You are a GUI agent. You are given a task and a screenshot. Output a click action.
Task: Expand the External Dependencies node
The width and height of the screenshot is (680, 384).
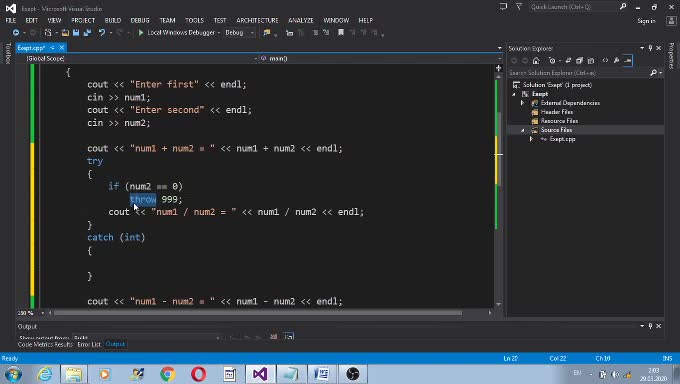522,103
